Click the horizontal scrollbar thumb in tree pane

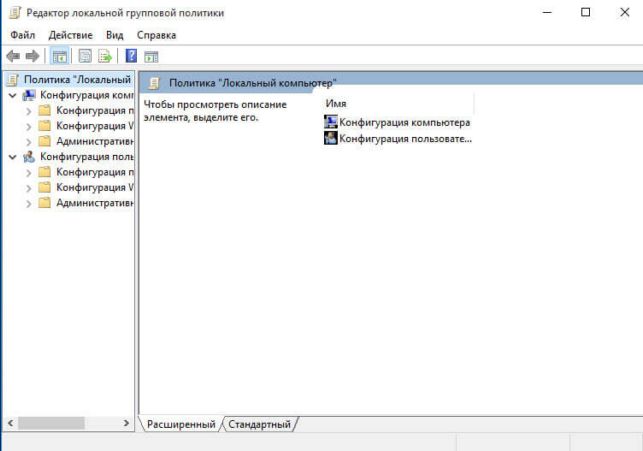coord(51,423)
